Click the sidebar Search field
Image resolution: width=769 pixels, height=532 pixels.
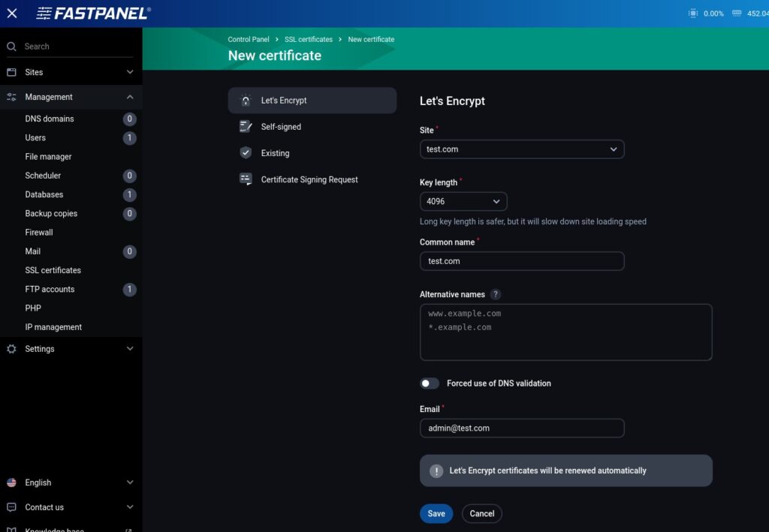pyautogui.click(x=70, y=47)
